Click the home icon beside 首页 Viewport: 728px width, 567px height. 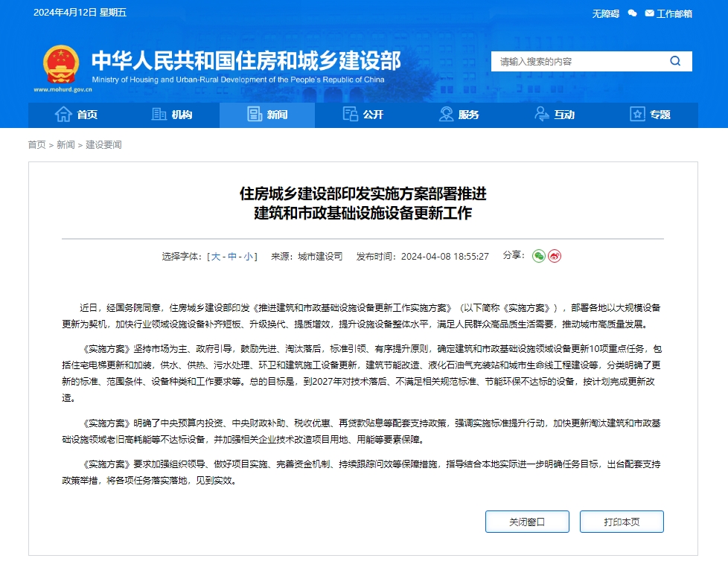pos(63,114)
